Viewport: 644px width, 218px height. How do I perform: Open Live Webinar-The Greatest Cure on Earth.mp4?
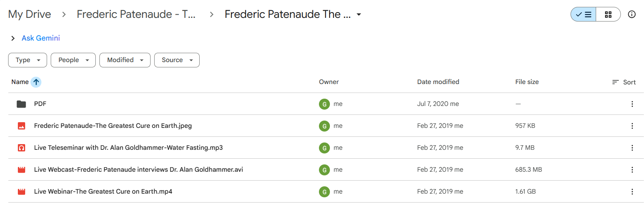103,192
